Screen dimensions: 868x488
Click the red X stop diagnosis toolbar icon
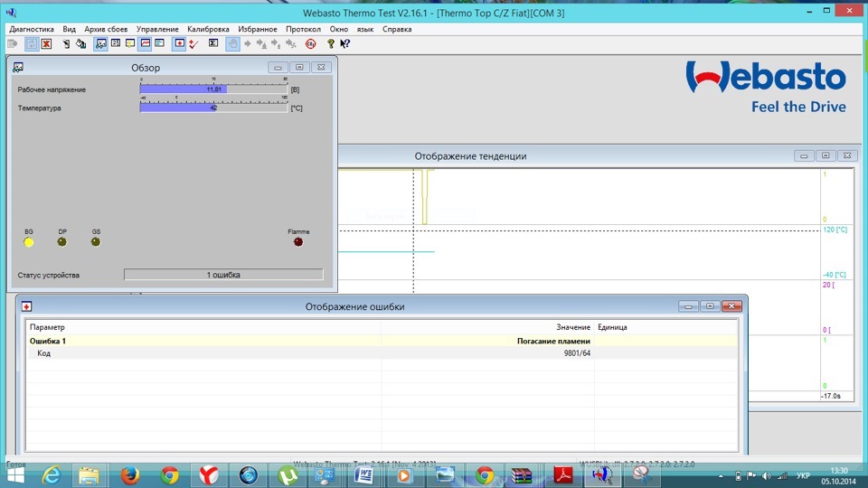(x=46, y=43)
